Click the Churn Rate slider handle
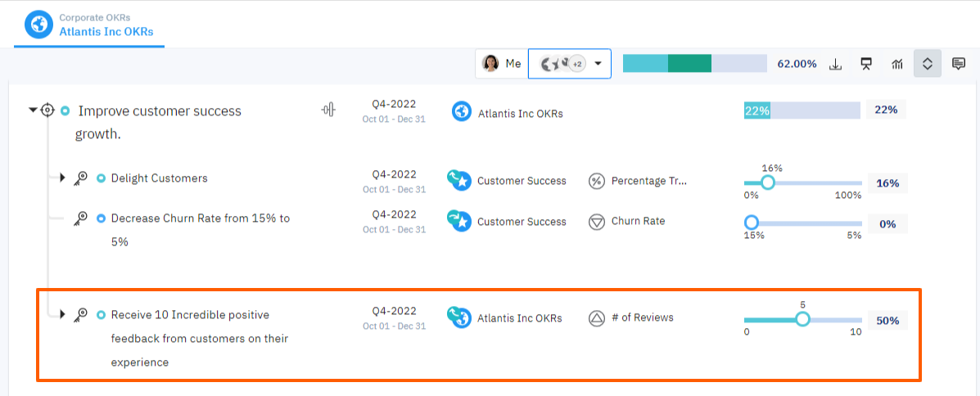Screen dimensions: 980x396 752,223
